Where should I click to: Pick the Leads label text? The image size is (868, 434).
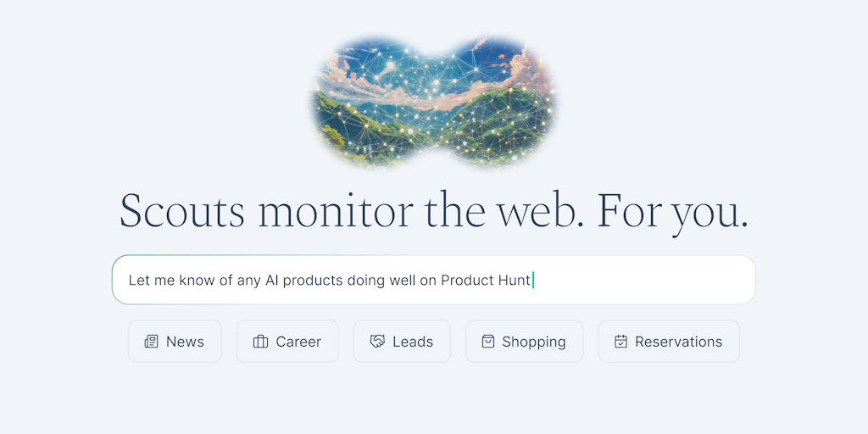coord(413,342)
